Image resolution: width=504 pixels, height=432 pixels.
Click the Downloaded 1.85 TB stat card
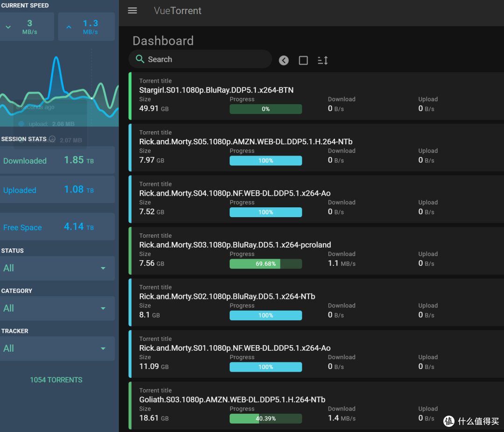click(x=56, y=160)
